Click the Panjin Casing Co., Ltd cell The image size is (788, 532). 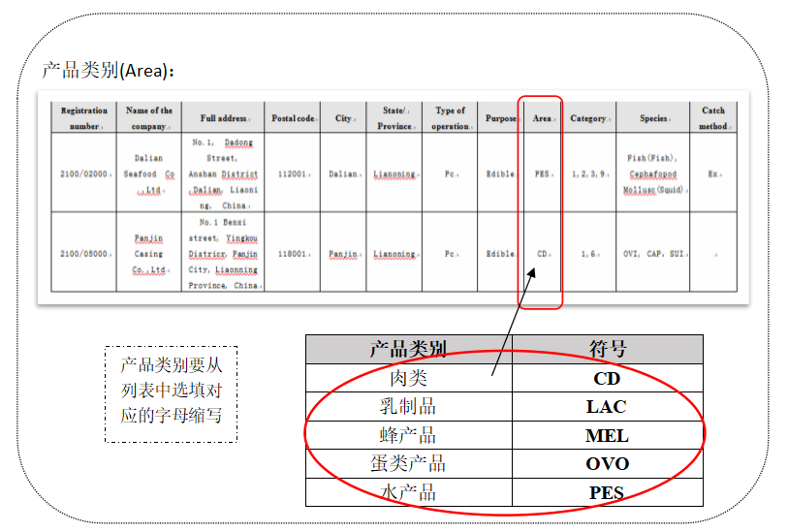point(149,254)
